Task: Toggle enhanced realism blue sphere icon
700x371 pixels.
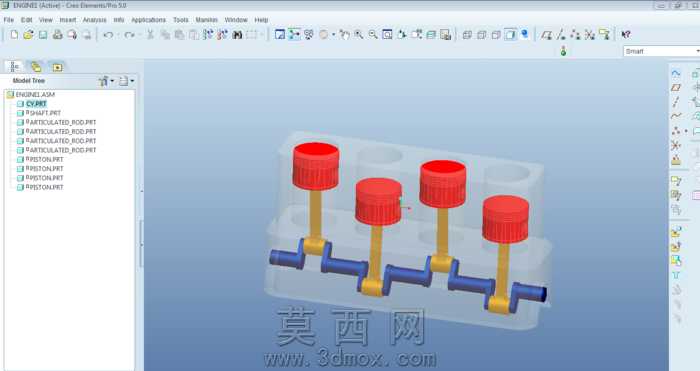Action: click(x=525, y=34)
